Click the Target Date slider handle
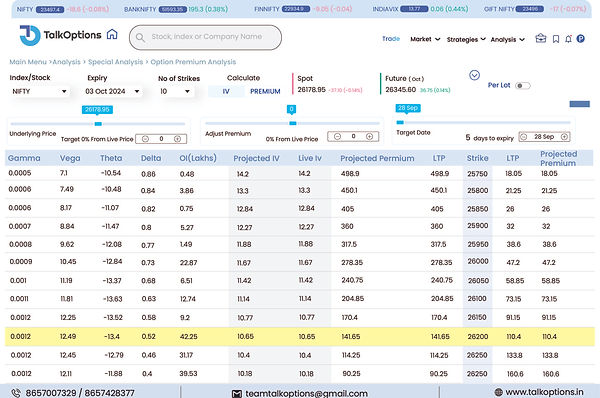 [400, 122]
